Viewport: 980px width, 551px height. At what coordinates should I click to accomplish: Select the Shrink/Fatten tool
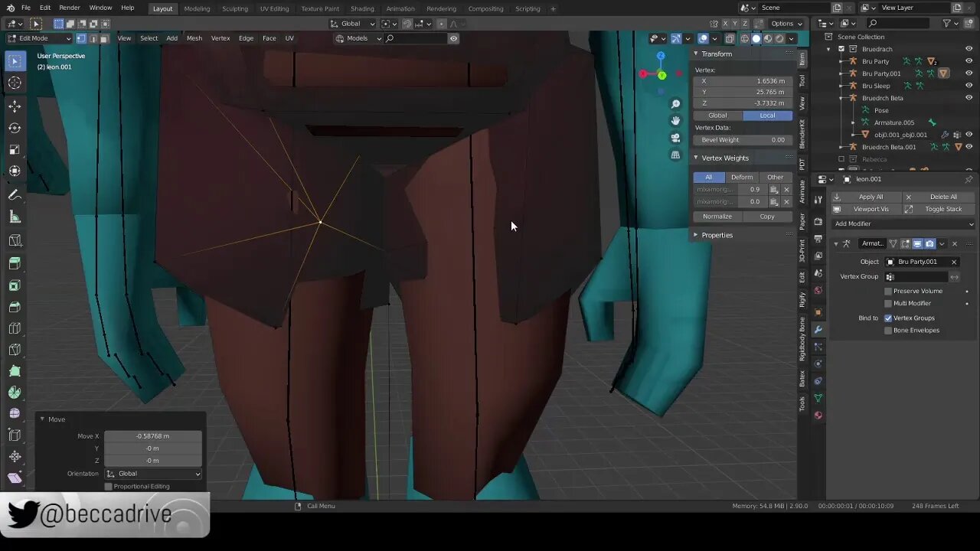(15, 457)
